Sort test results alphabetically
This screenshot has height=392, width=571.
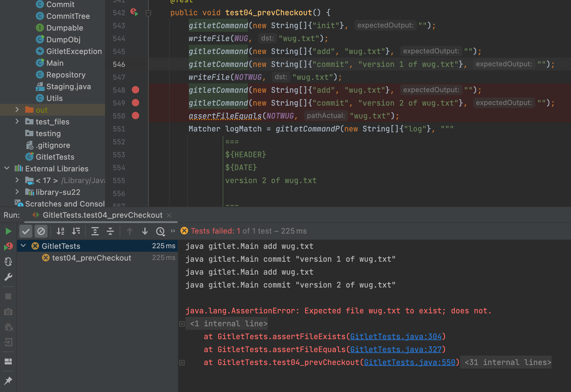(60, 232)
